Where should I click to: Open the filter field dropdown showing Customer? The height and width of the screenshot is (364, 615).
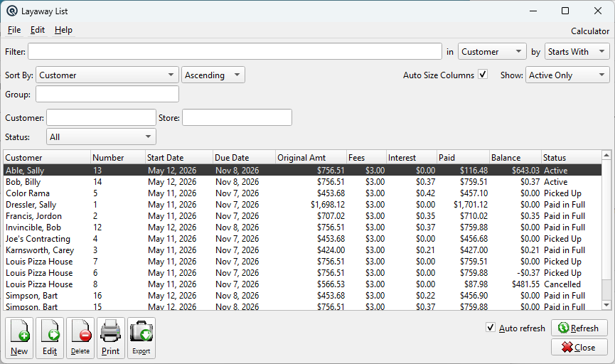coord(492,51)
